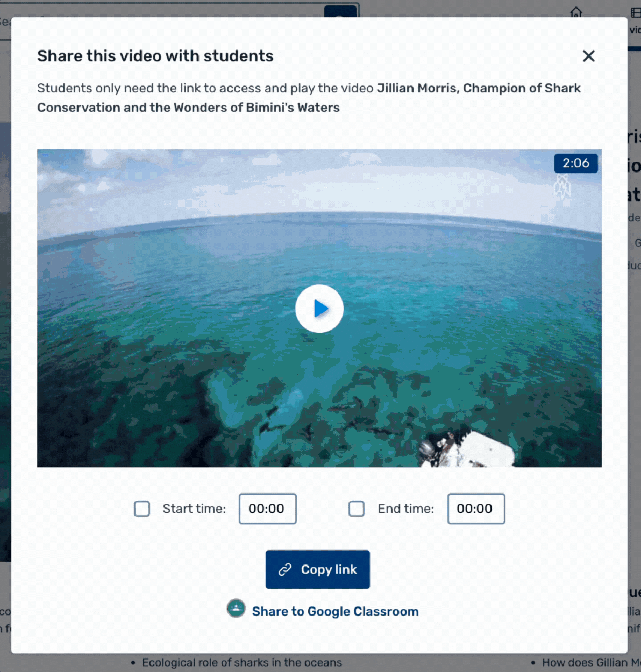Enable the Start time checkbox

pos(142,509)
